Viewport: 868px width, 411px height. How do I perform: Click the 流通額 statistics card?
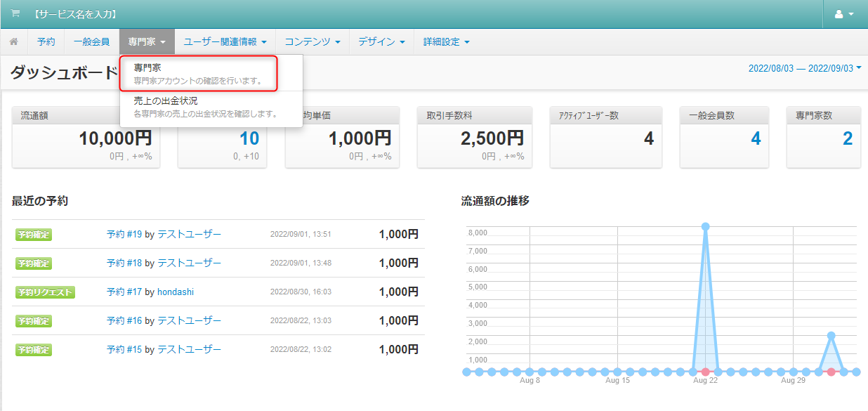point(86,137)
